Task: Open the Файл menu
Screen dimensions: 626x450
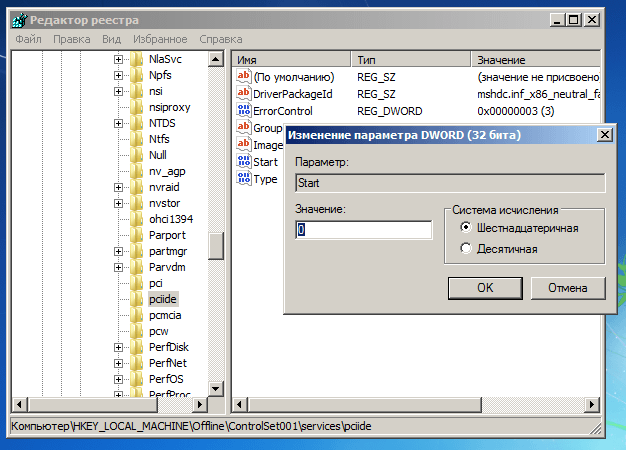Action: 29,39
